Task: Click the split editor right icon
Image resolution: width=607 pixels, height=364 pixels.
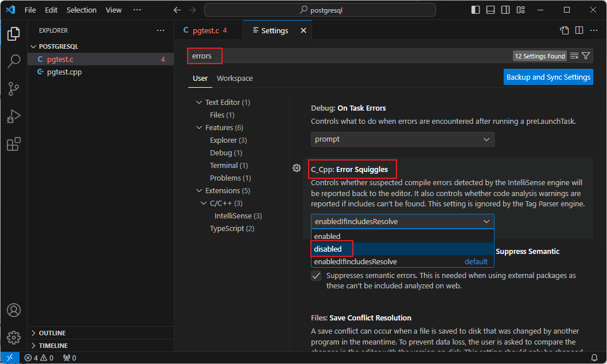Action: pos(579,30)
